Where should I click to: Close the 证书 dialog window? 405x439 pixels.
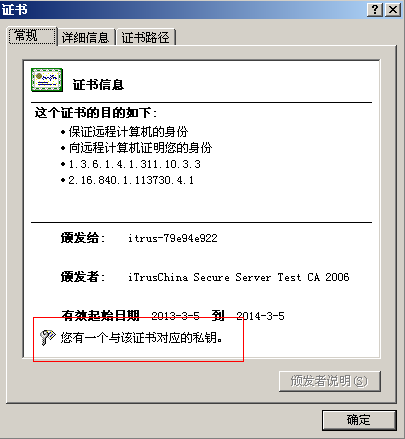(393, 10)
